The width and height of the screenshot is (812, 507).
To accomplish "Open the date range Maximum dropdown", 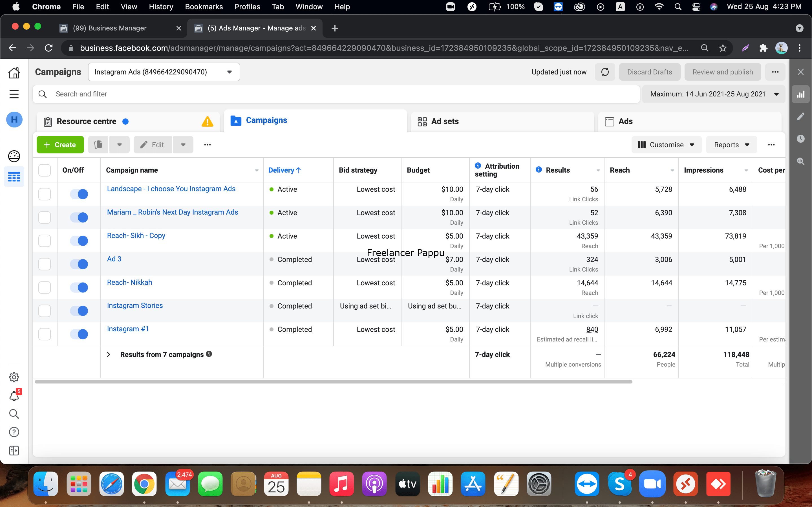I will click(714, 94).
